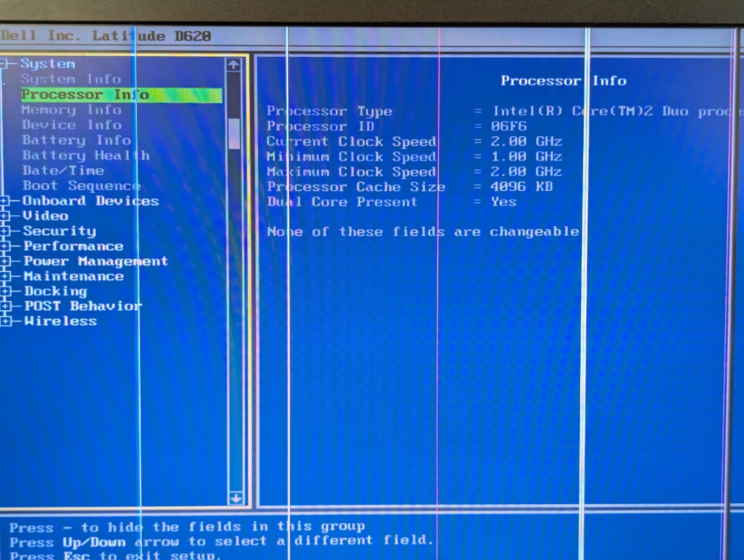Select the Power Management label

coord(96,261)
